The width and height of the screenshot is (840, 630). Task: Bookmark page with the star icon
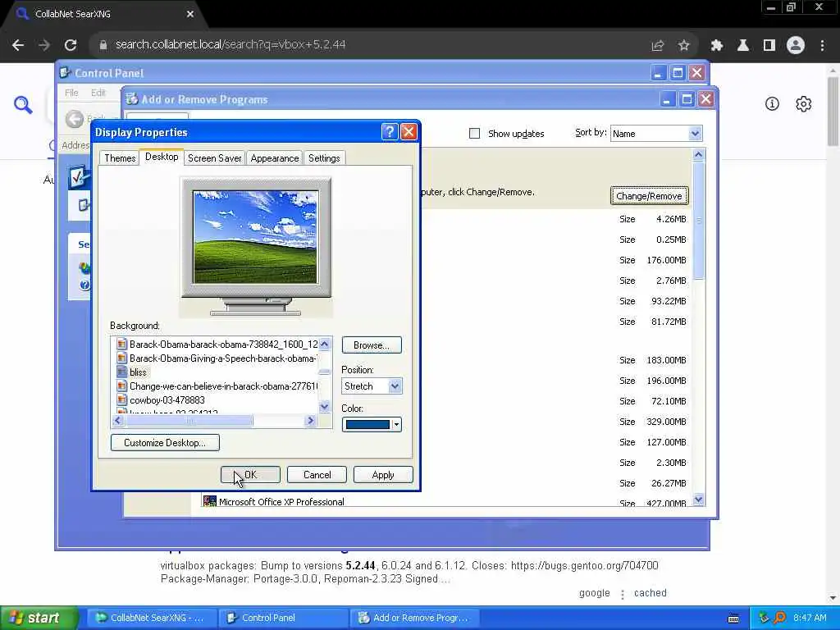(683, 46)
